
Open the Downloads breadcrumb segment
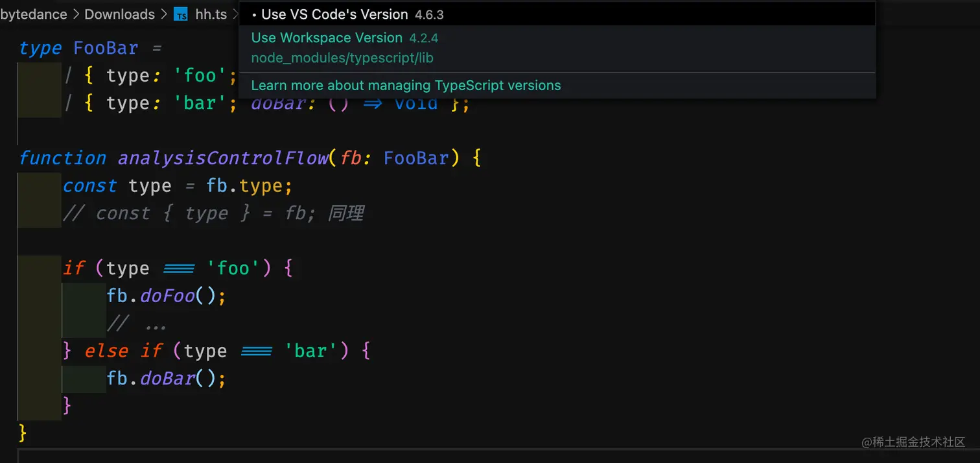119,14
